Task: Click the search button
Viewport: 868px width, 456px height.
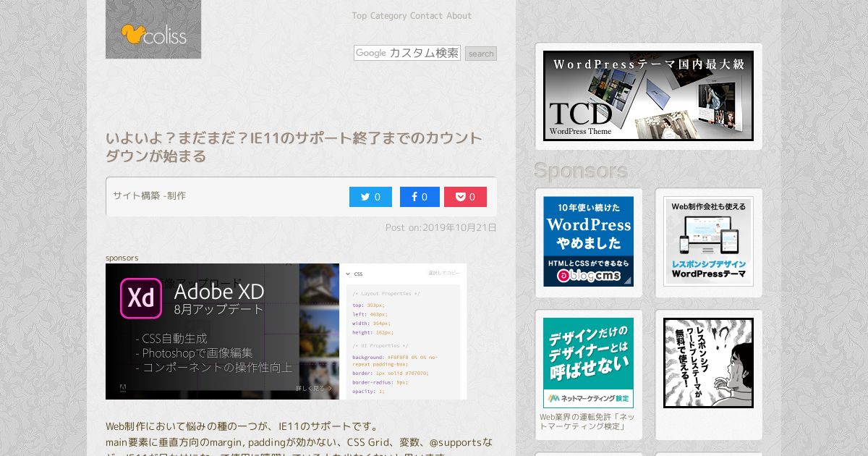Action: [481, 54]
